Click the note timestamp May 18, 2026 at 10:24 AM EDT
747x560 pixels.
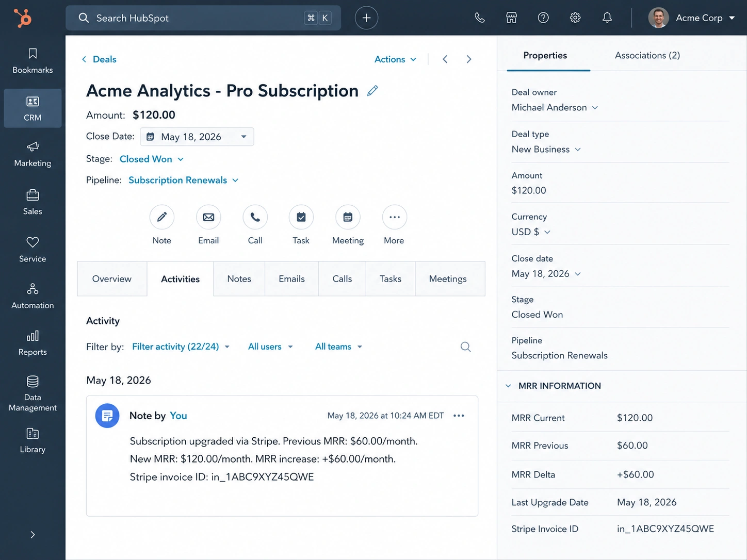[385, 416]
